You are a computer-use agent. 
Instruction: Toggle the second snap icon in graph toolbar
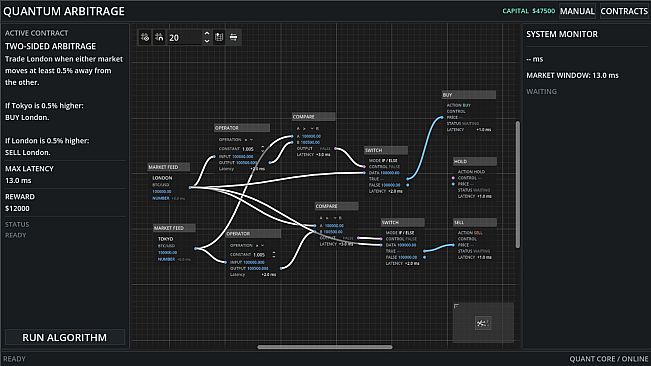tap(159, 37)
